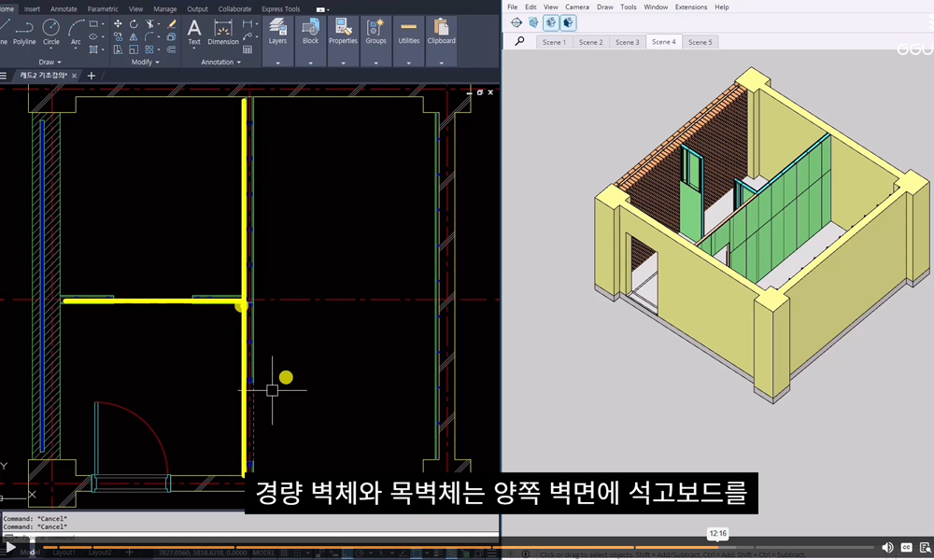Select the Arc drawing tool
The height and width of the screenshot is (560, 934).
coord(76,32)
